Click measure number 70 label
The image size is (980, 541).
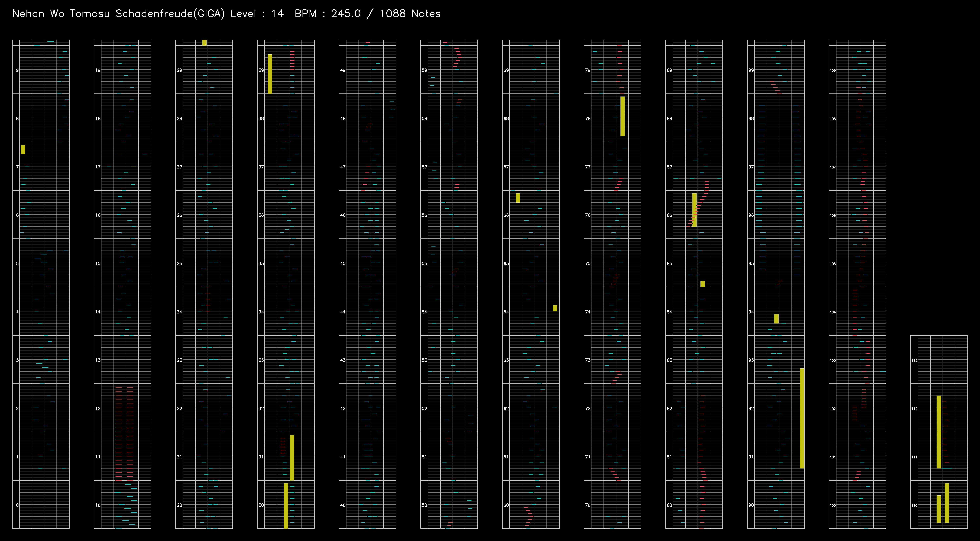tap(588, 505)
